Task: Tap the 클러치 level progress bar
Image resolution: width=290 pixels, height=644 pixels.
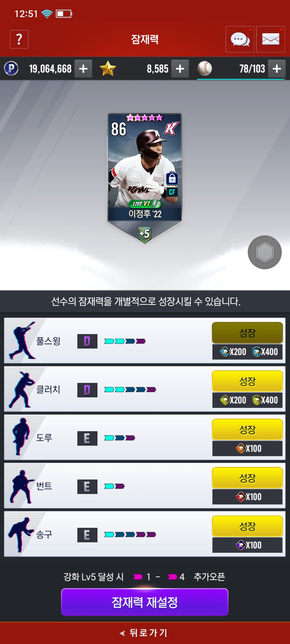Action: pos(130,390)
